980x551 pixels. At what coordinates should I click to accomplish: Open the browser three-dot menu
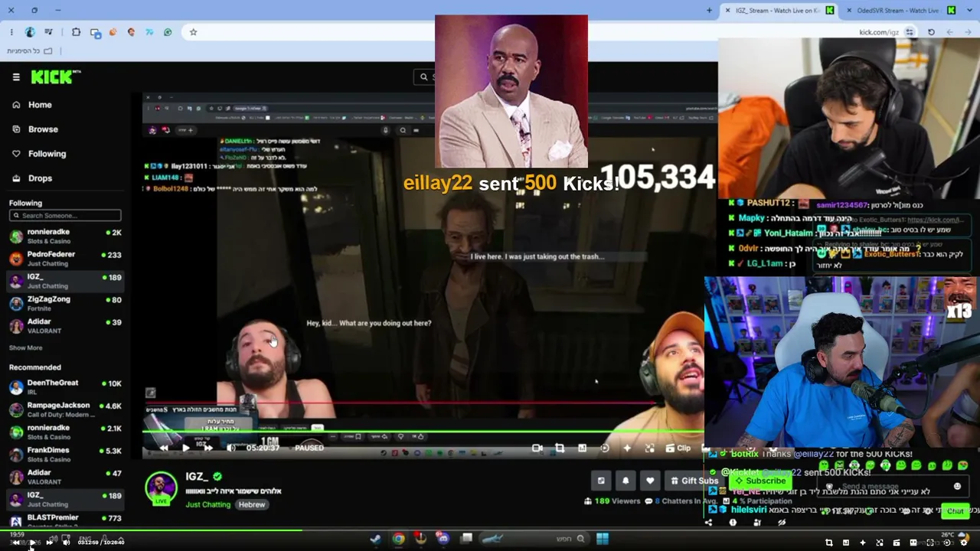[11, 32]
